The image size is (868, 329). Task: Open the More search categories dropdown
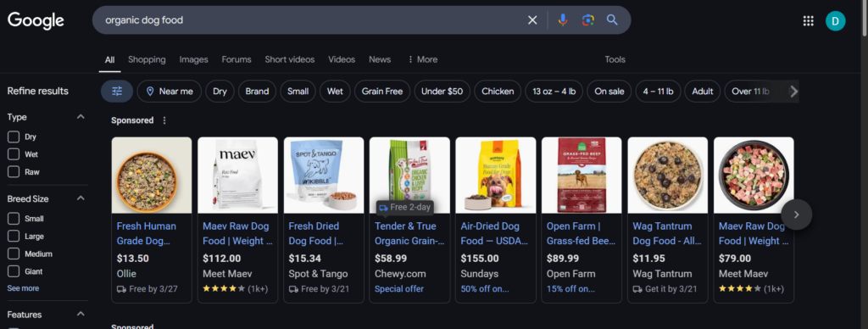pyautogui.click(x=422, y=59)
